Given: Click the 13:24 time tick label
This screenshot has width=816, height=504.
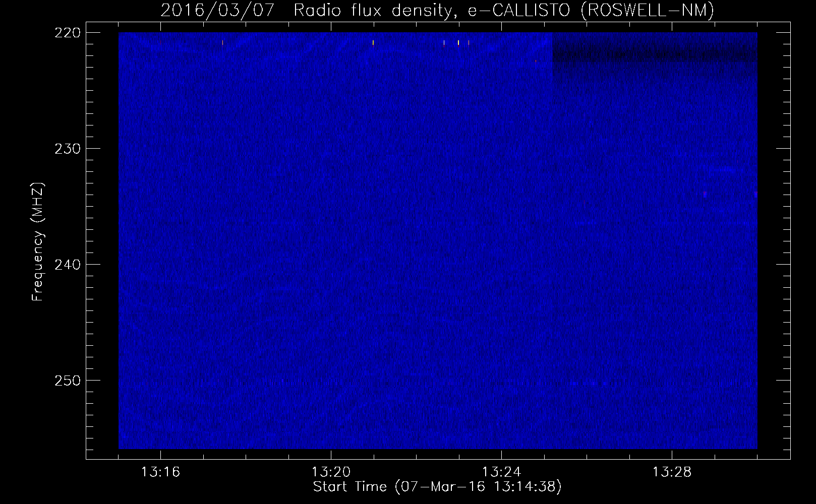Looking at the screenshot, I should (x=501, y=472).
